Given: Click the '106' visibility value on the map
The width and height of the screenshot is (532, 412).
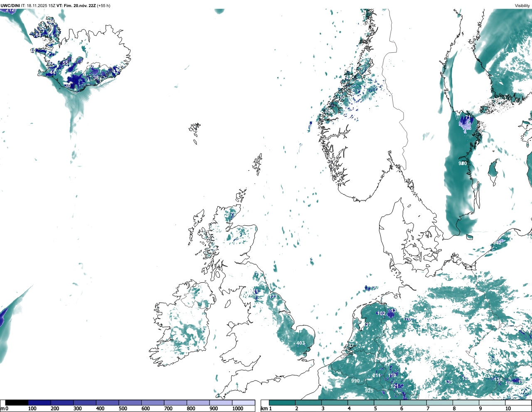Looking at the screenshot, I should tap(509, 383).
